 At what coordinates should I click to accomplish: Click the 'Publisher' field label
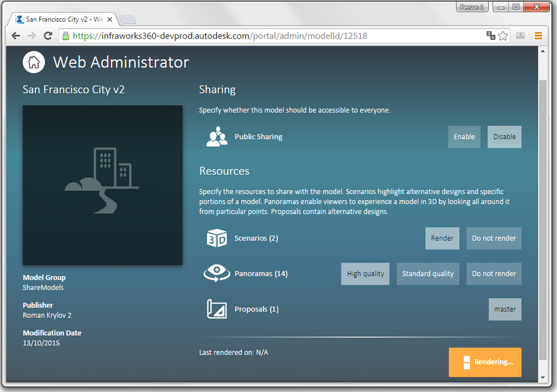coord(37,305)
